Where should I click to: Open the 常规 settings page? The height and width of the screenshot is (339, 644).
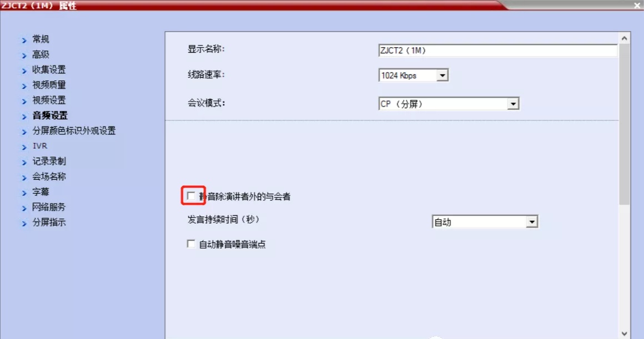[40, 39]
